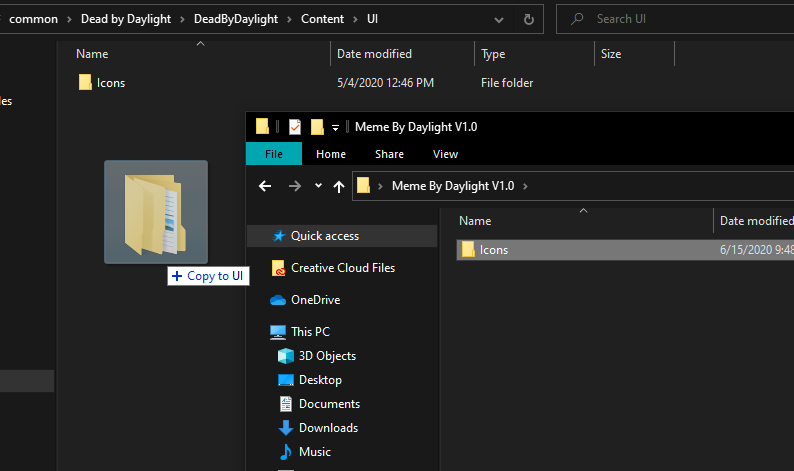This screenshot has height=471, width=794.
Task: Click the OneDrive cloud icon
Action: coord(278,300)
